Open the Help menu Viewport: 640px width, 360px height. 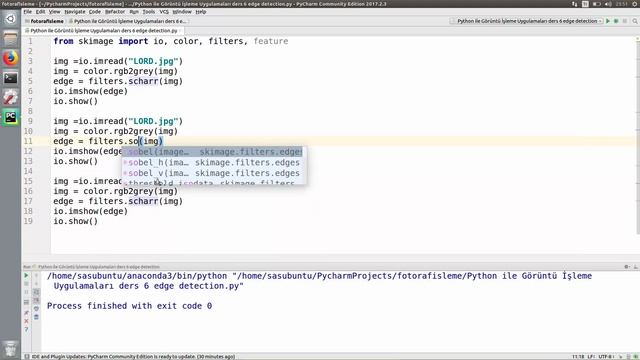point(200,11)
